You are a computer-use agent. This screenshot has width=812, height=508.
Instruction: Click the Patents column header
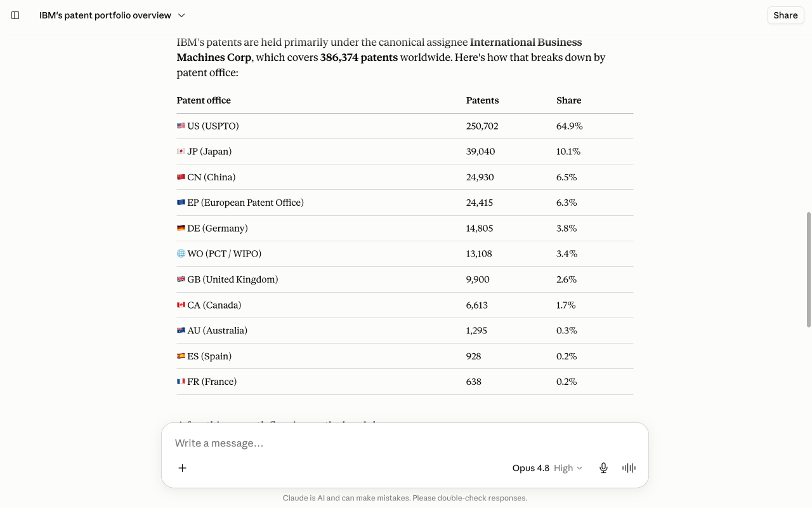point(482,100)
